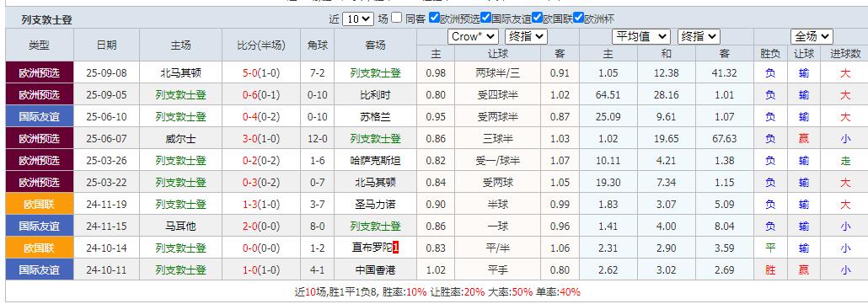
Task: Select home team 北马其顿 in 25-09-08 row
Action: coord(180,73)
